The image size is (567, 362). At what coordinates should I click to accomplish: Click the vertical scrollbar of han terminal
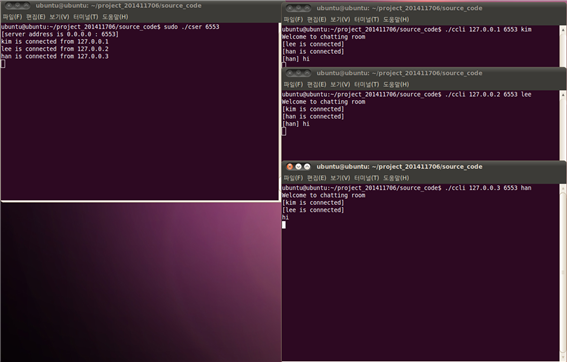(x=563, y=271)
